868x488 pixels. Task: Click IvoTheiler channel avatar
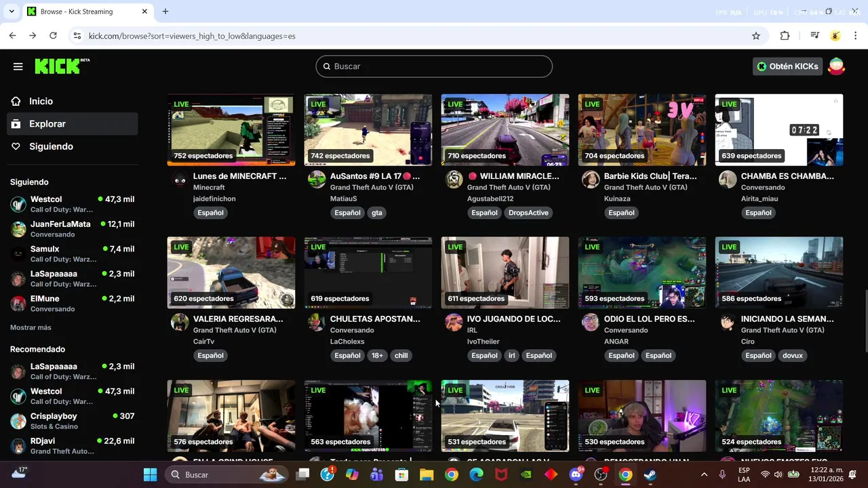coord(454,322)
